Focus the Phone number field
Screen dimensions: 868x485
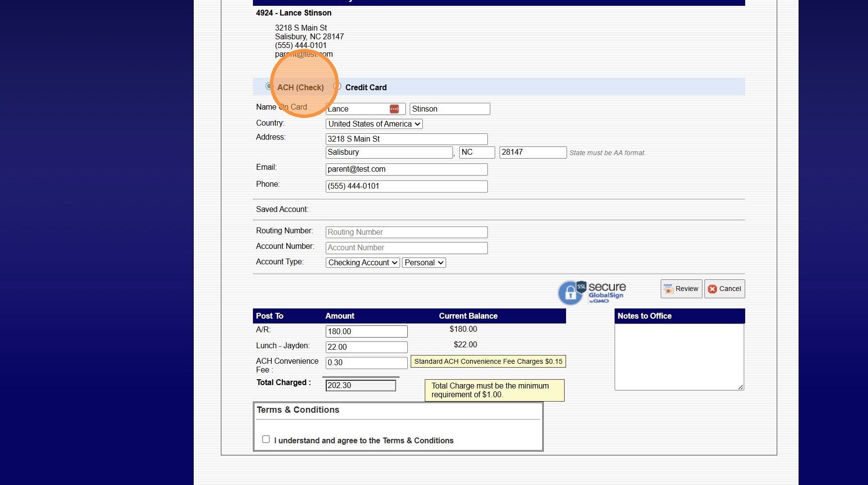[x=406, y=186]
